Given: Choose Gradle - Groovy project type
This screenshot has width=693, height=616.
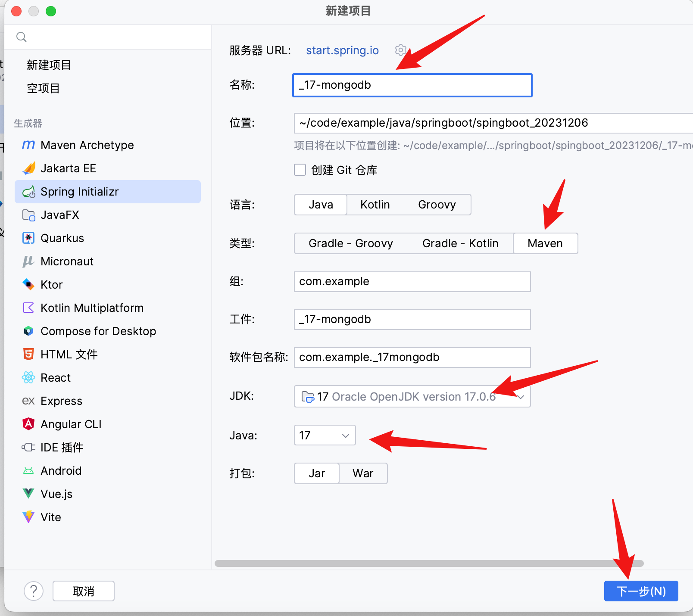Looking at the screenshot, I should click(351, 243).
